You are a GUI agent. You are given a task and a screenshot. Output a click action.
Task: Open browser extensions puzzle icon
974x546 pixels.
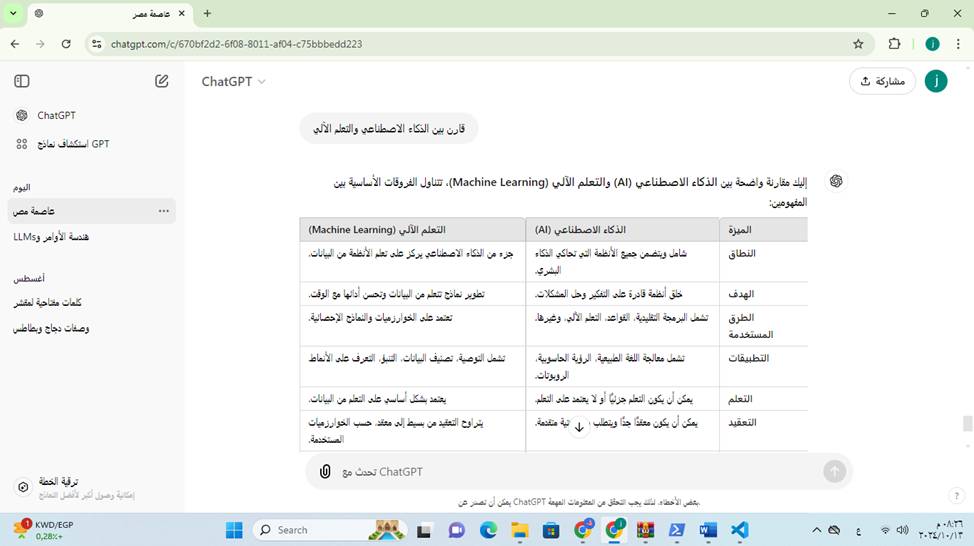(894, 44)
